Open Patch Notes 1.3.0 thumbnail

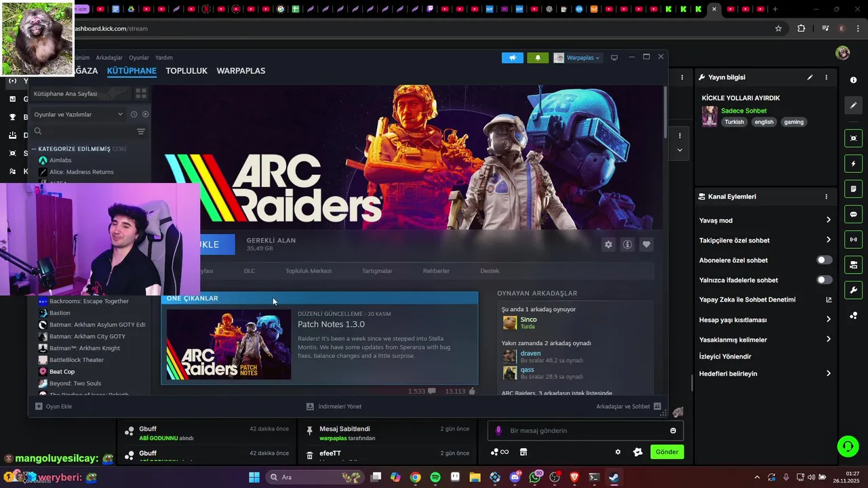(x=229, y=344)
